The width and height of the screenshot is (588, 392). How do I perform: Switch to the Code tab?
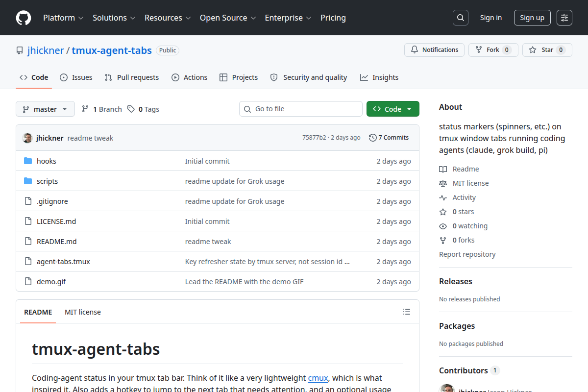pos(34,77)
